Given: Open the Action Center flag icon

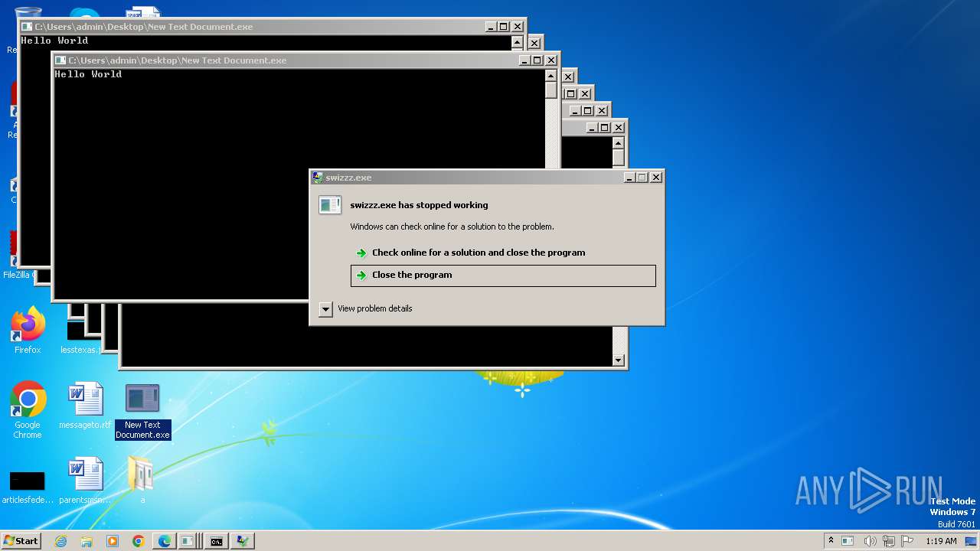Looking at the screenshot, I should [909, 541].
